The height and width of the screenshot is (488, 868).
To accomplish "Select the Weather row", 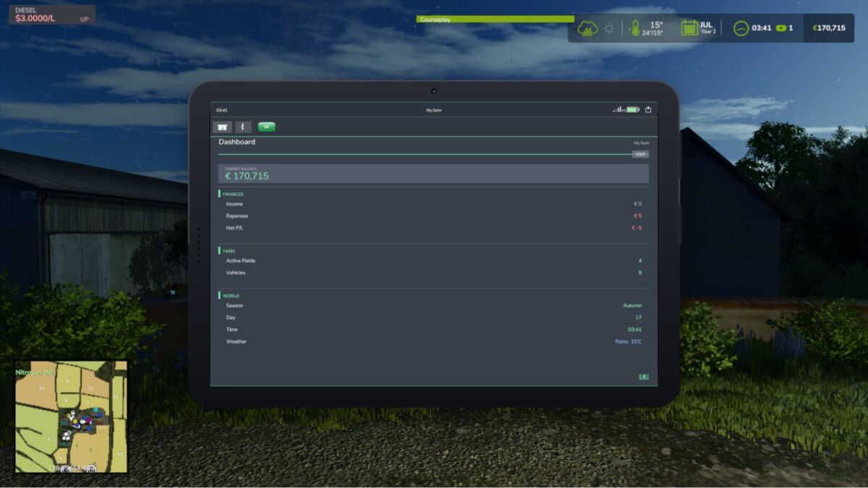I will pos(433,341).
